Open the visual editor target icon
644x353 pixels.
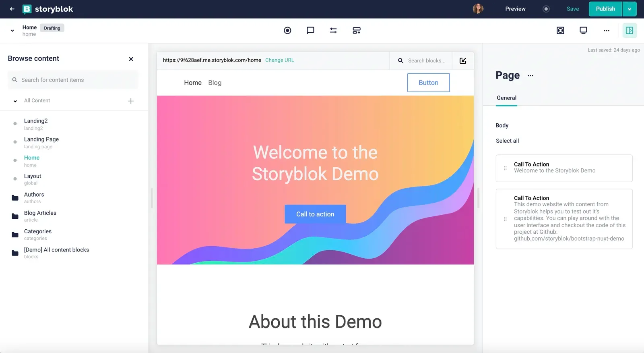tap(287, 31)
